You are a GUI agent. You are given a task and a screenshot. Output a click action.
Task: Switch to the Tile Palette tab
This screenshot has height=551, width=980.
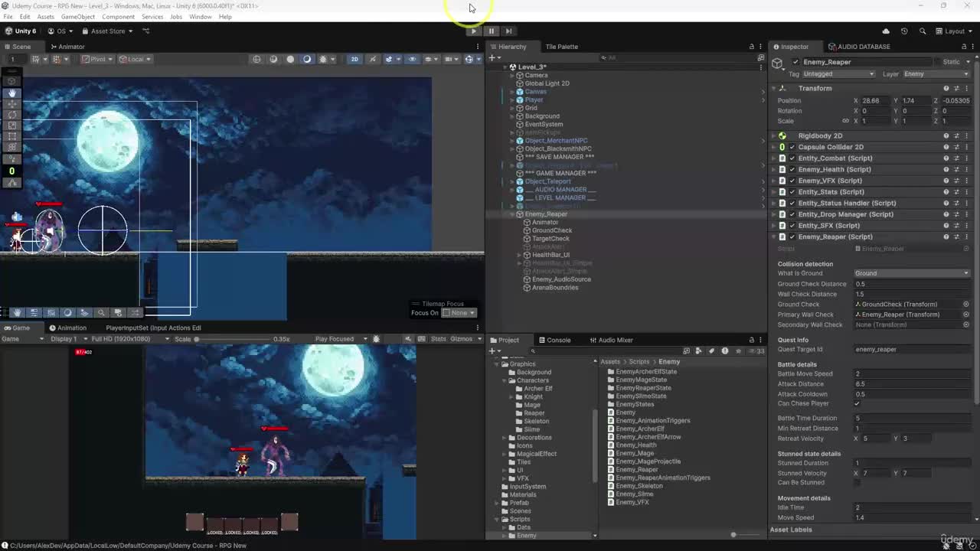click(561, 47)
